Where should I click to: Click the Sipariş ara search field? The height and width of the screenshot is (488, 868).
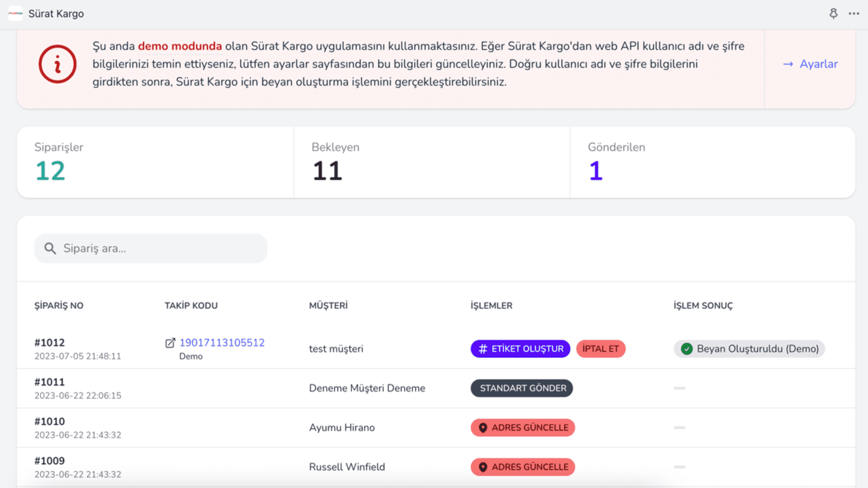pyautogui.click(x=150, y=248)
